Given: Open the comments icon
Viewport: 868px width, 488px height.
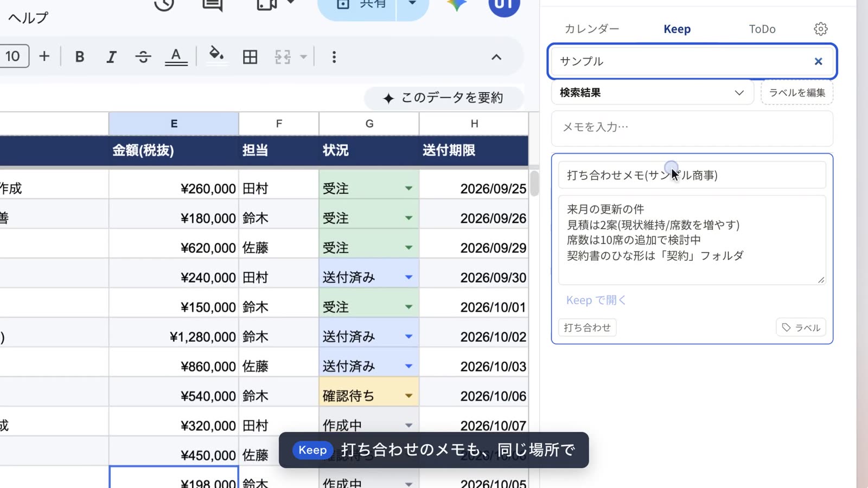Looking at the screenshot, I should 212,4.
